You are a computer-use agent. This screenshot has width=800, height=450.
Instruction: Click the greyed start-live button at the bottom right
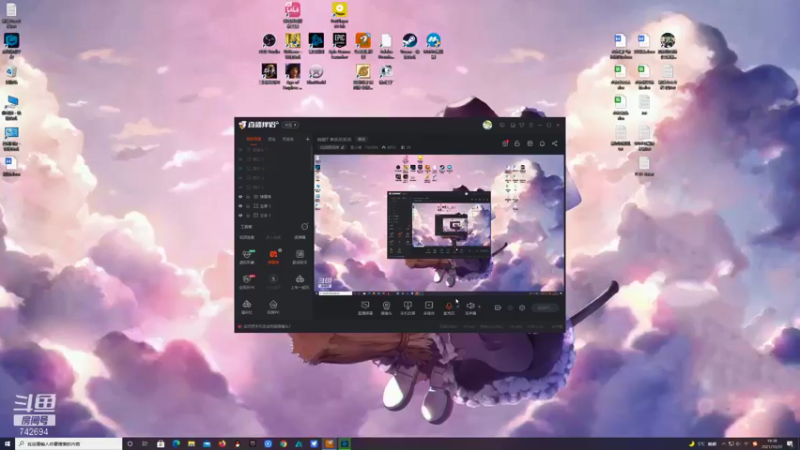(544, 308)
